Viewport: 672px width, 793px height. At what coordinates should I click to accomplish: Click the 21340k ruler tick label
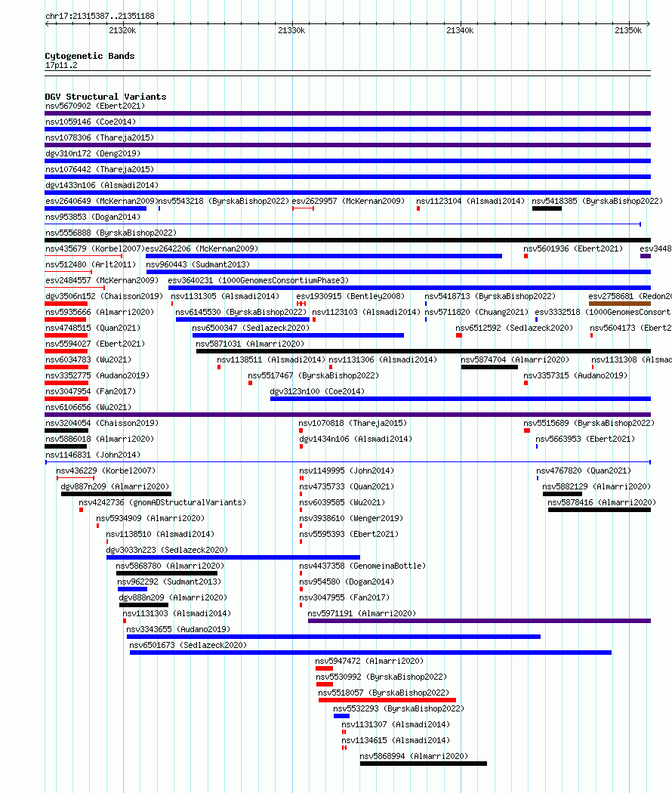460,30
